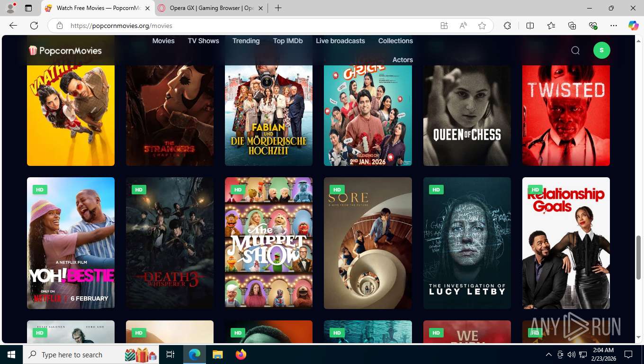This screenshot has height=364, width=644.
Task: View site information lock icon
Action: click(60, 26)
